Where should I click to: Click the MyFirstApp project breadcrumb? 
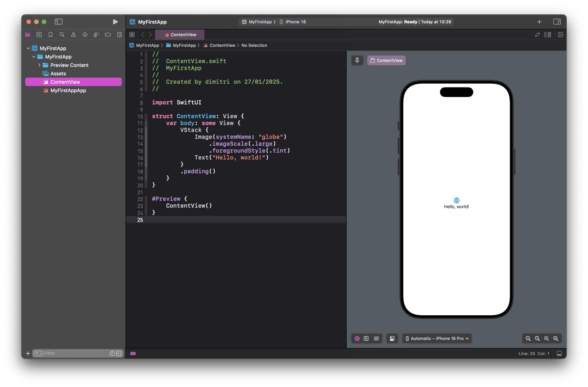(144, 45)
